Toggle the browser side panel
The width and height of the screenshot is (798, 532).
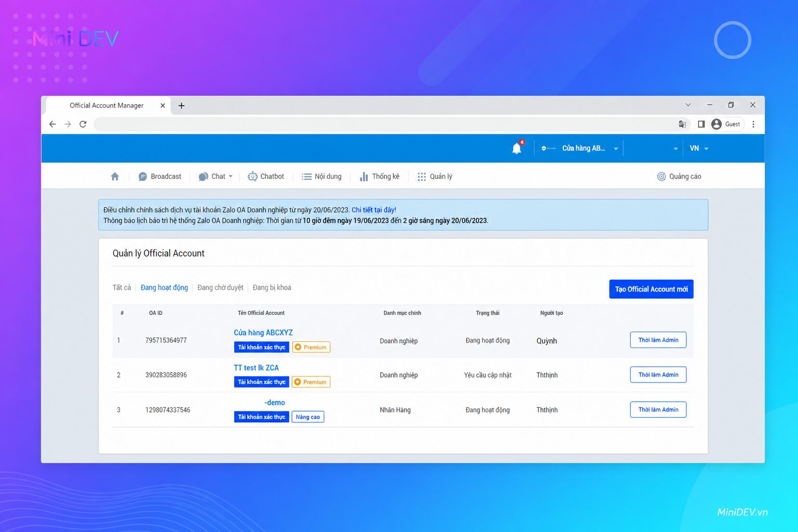click(701, 124)
